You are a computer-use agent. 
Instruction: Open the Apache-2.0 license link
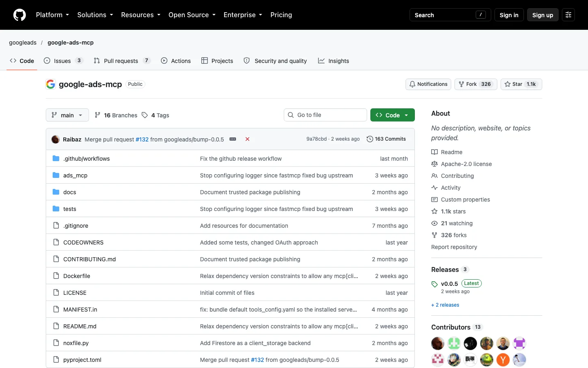[x=462, y=164]
